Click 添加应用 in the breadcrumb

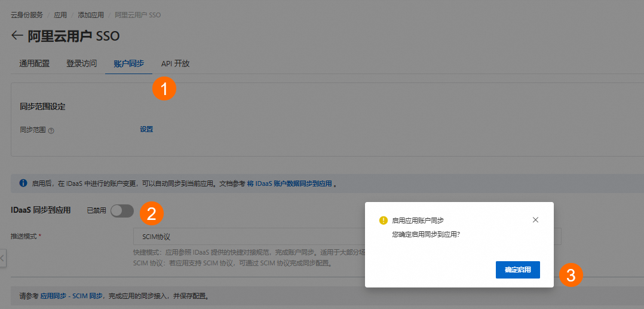pos(90,15)
